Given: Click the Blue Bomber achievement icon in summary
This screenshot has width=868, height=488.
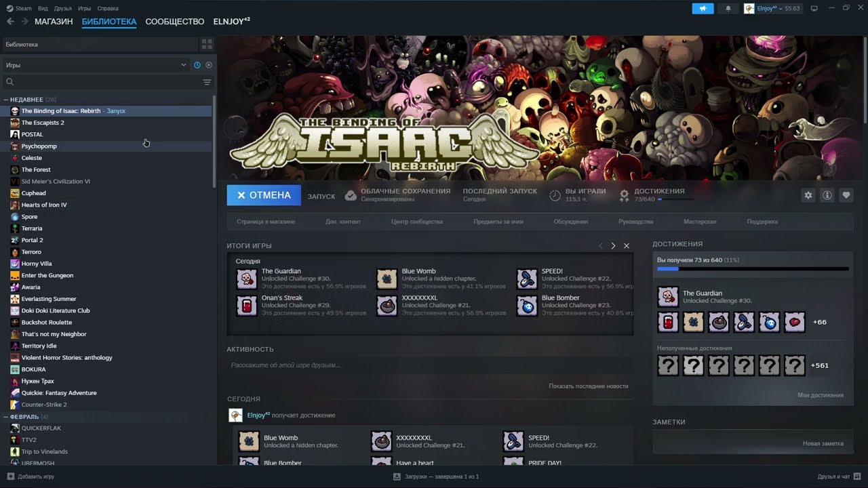Looking at the screenshot, I should pos(527,306).
